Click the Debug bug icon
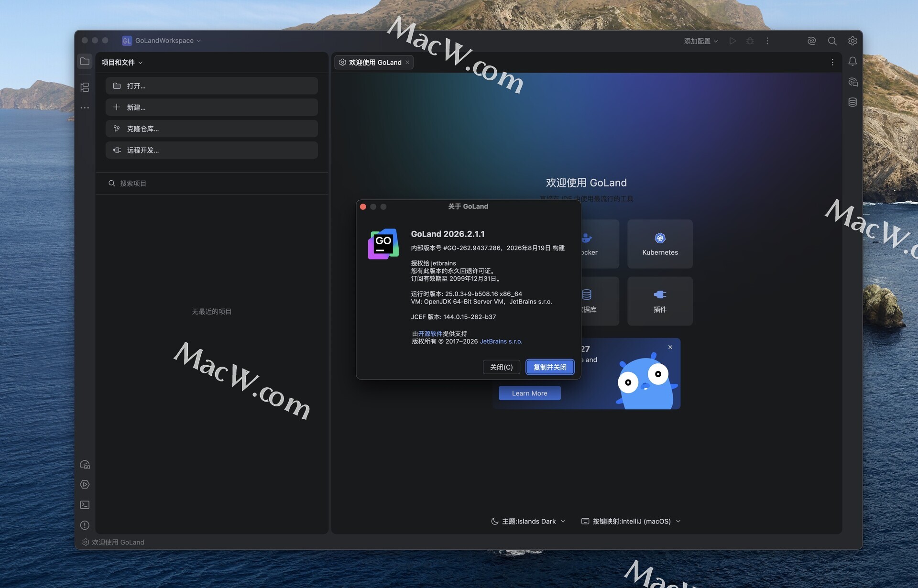Image resolution: width=918 pixels, height=588 pixels. point(750,41)
